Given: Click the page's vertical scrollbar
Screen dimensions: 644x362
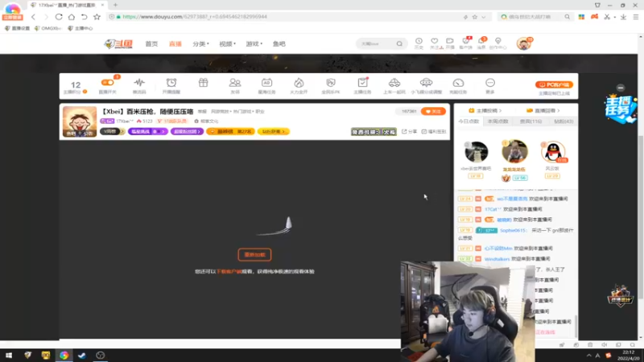Looking at the screenshot, I should coord(641,216).
